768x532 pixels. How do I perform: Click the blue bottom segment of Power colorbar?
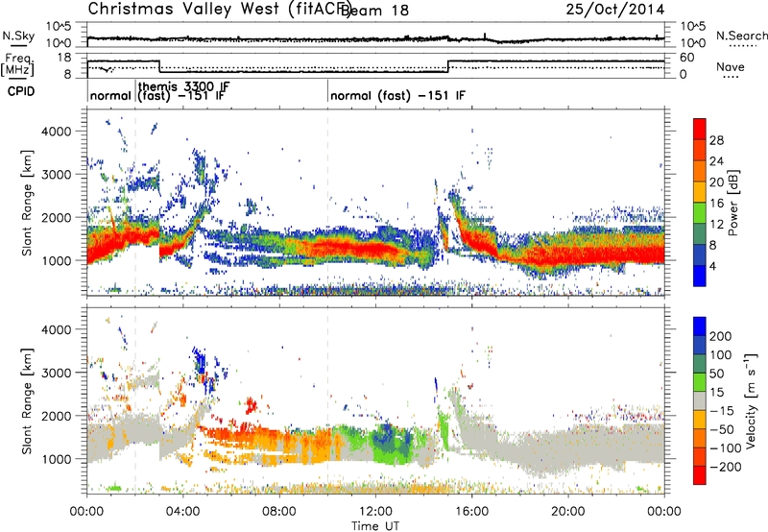(700, 276)
